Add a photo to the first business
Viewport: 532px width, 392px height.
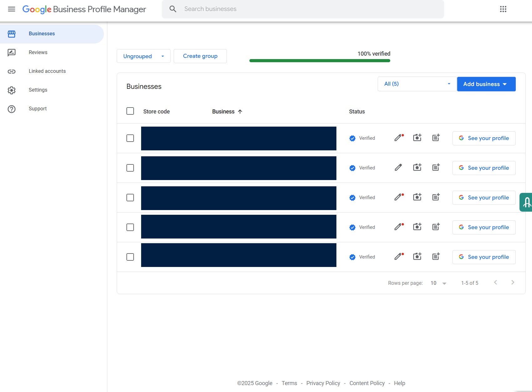click(x=417, y=138)
